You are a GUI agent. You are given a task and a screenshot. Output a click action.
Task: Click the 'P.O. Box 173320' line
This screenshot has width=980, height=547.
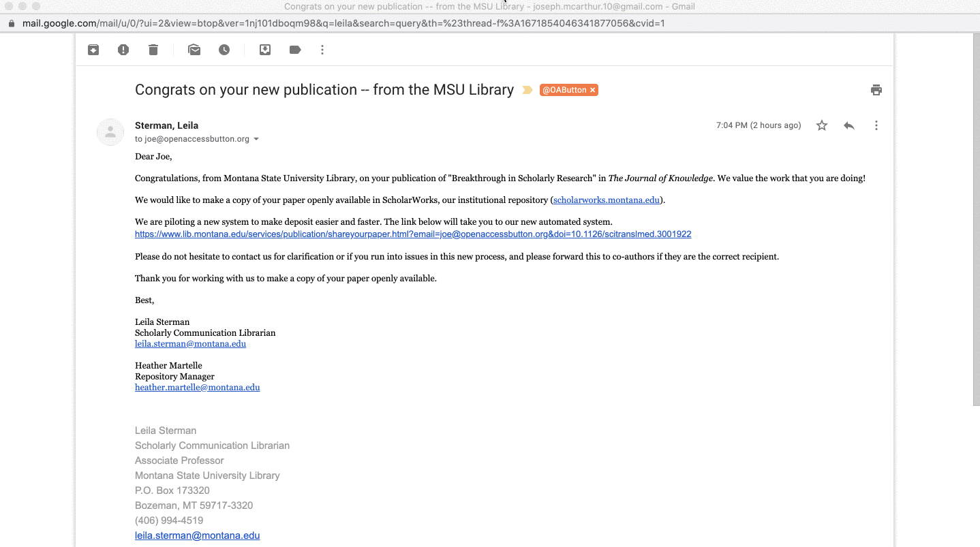(x=172, y=490)
